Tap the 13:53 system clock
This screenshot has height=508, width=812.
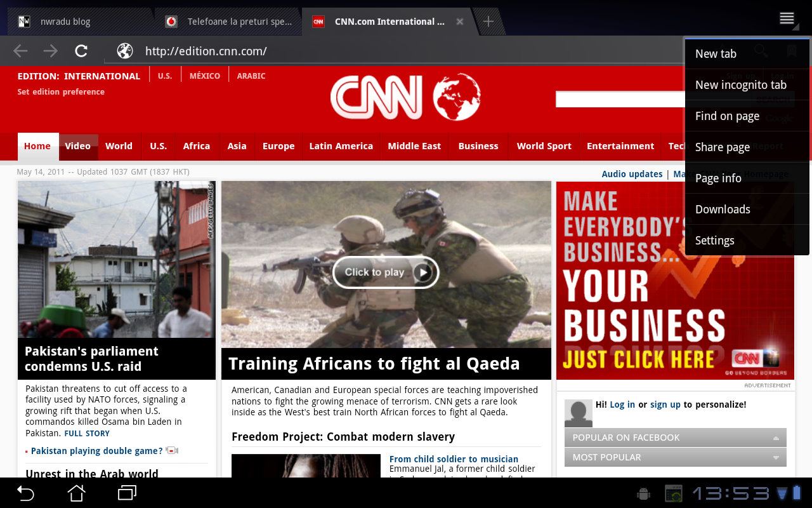(x=730, y=493)
